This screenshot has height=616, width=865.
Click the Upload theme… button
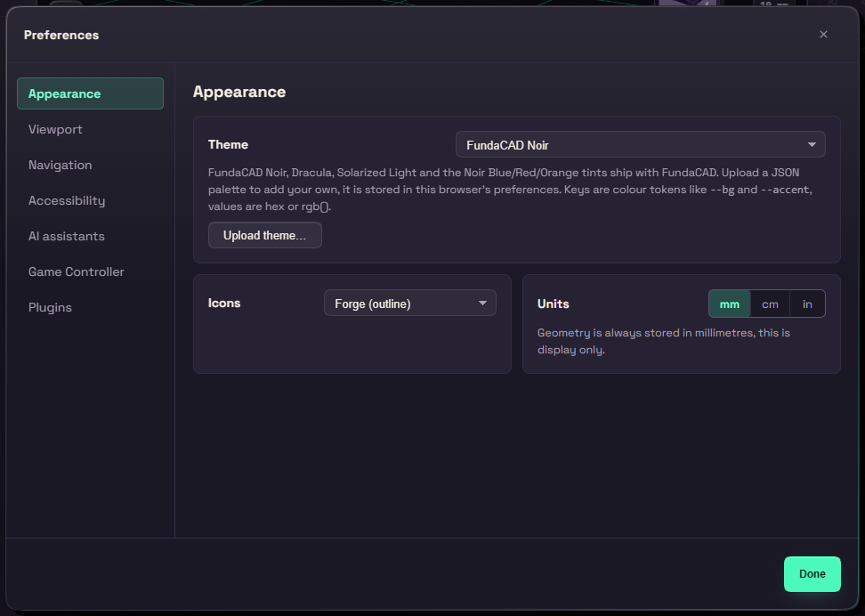[265, 235]
